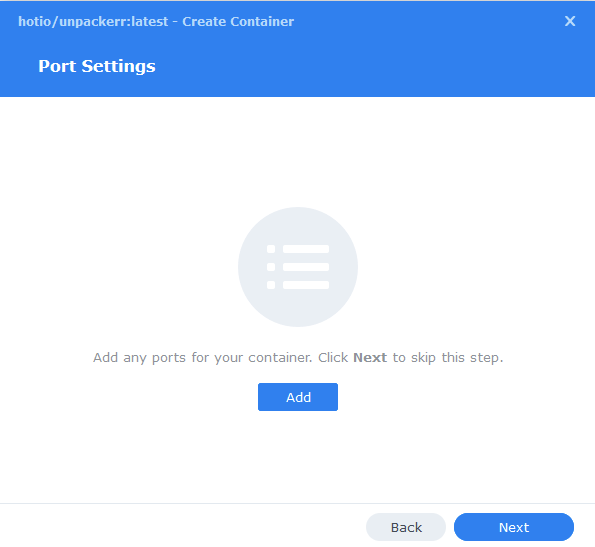Viewport: 595px width, 547px height.
Task: Close the Create Container dialog
Action: [x=570, y=21]
